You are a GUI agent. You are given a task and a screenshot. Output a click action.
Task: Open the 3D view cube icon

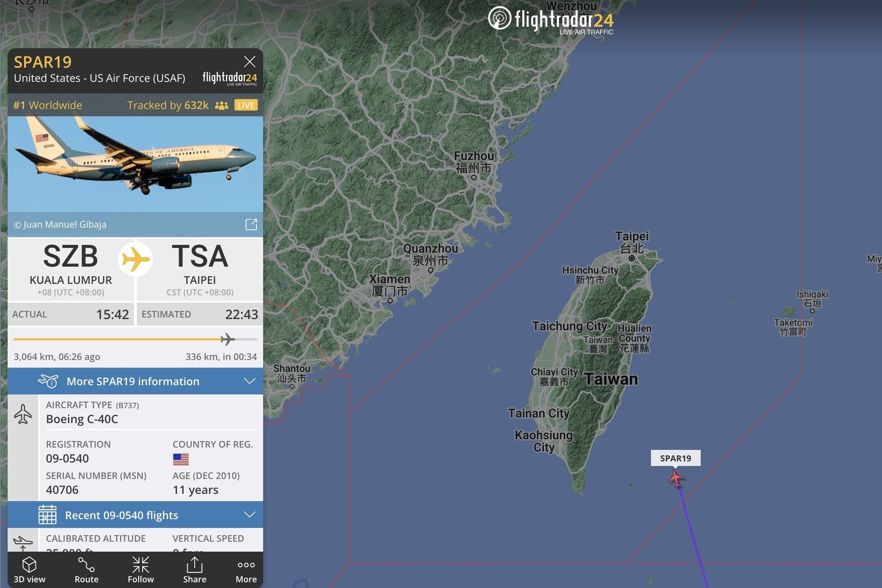pyautogui.click(x=29, y=565)
